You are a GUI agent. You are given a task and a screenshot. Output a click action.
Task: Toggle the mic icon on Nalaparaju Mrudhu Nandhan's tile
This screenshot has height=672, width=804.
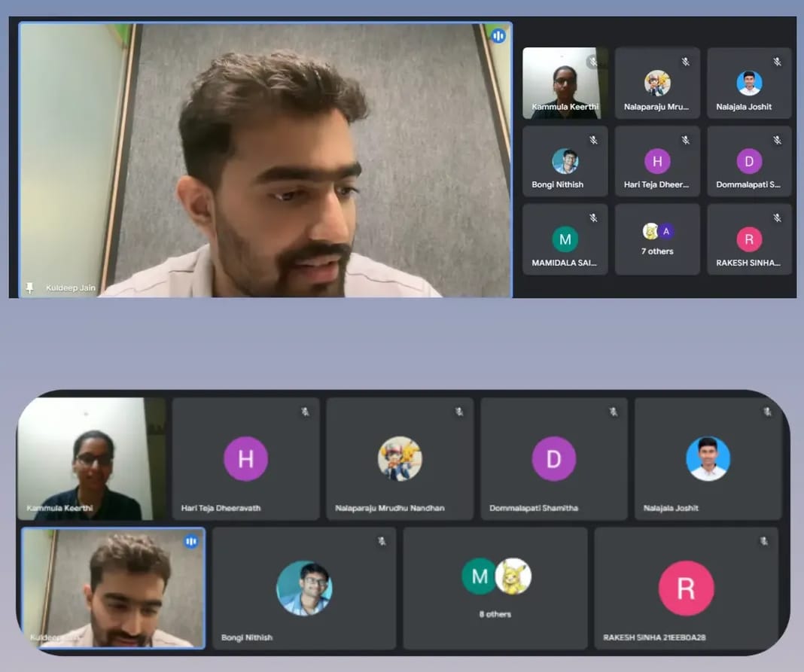tap(458, 412)
